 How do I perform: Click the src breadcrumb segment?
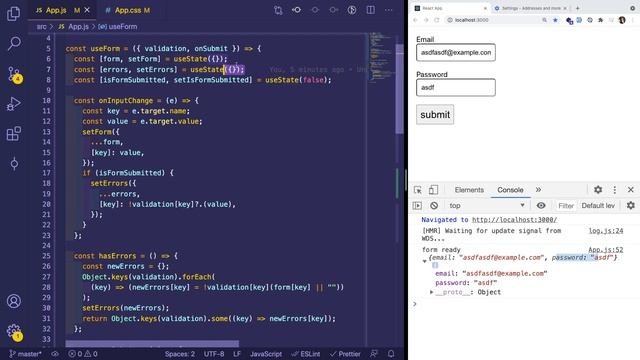coord(41,27)
